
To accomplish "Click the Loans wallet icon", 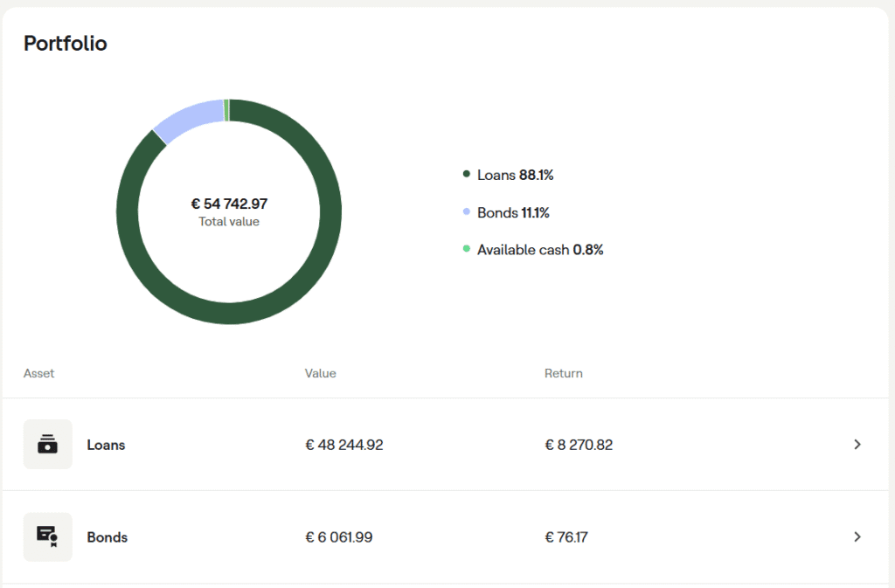I will pos(47,445).
